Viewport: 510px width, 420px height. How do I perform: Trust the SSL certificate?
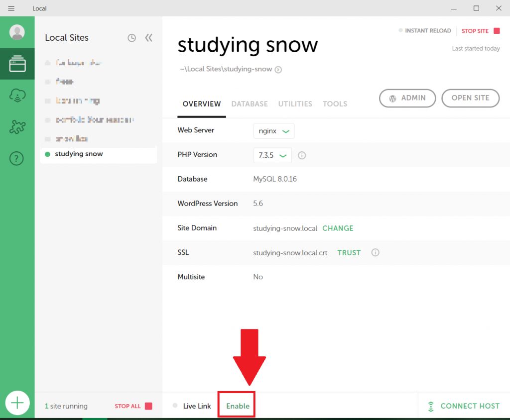pos(349,253)
